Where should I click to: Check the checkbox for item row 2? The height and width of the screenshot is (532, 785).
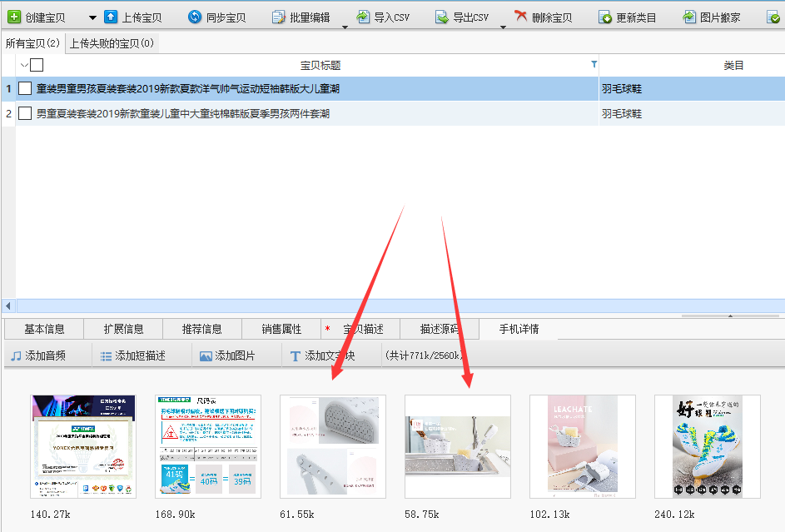[25, 113]
